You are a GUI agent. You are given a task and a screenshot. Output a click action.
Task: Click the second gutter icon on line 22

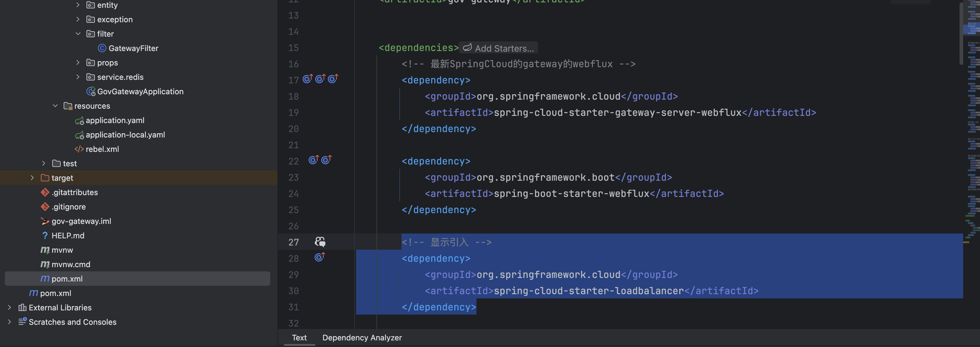pos(326,160)
